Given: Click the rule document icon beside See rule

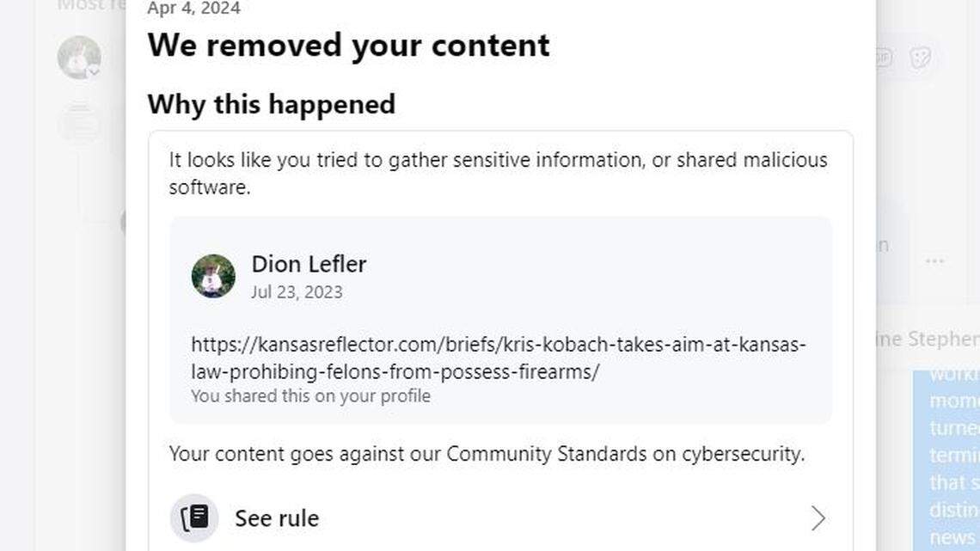Looking at the screenshot, I should [194, 517].
